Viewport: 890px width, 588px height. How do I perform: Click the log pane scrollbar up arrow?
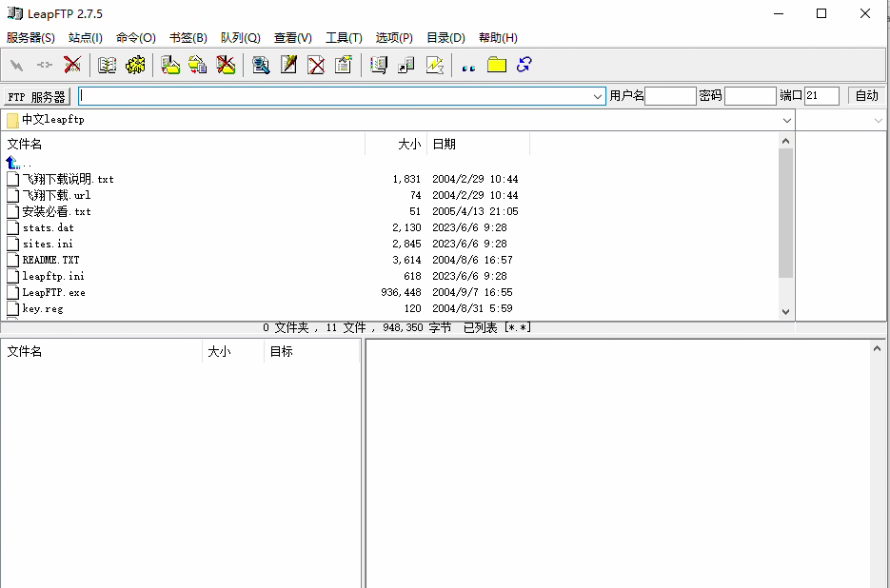878,348
